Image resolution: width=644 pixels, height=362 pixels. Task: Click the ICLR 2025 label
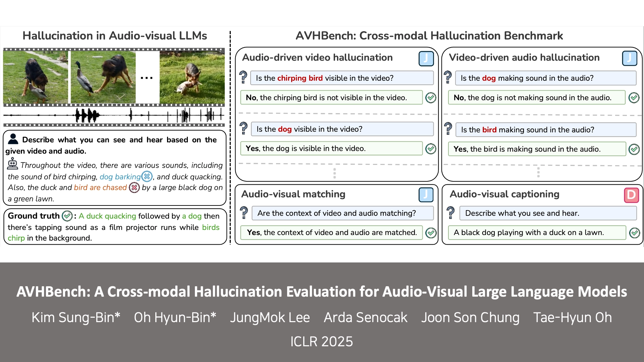tap(321, 342)
